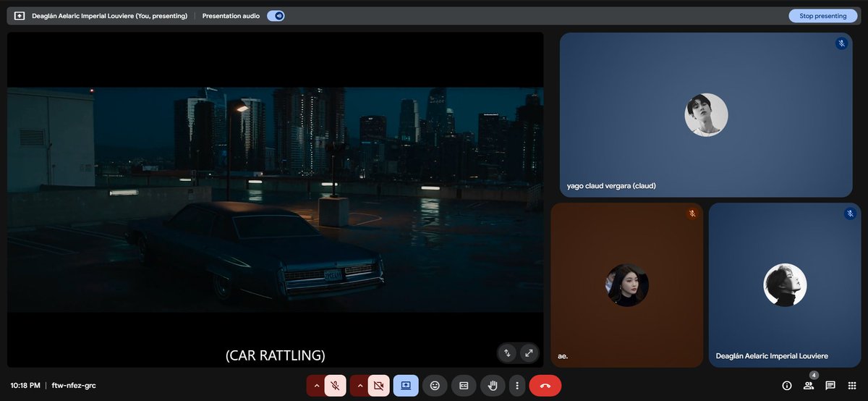
Task: Click the presented video frame
Action: click(275, 200)
